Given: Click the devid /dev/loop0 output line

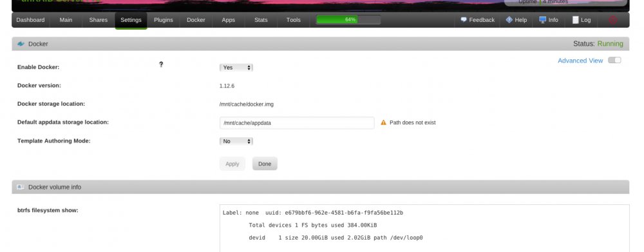Looking at the screenshot, I should (336, 238).
